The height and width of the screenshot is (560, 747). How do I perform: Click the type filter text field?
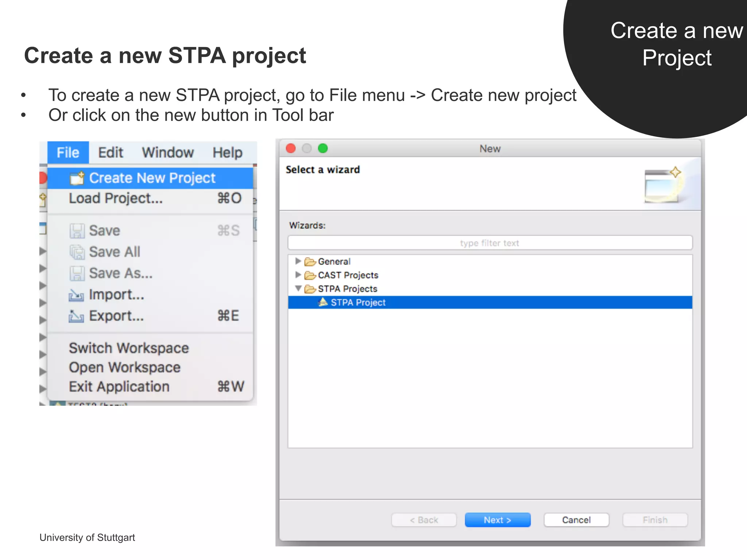(x=489, y=243)
